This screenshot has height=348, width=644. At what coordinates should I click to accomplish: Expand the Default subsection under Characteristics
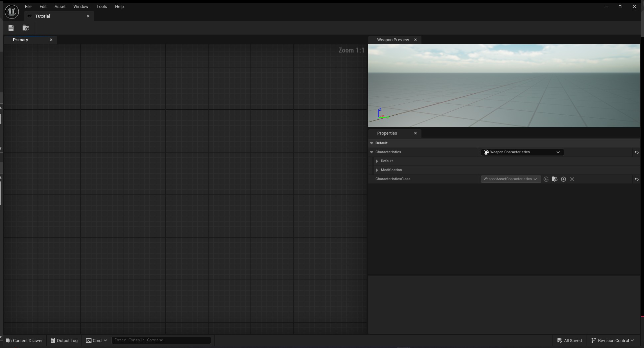[x=377, y=161]
